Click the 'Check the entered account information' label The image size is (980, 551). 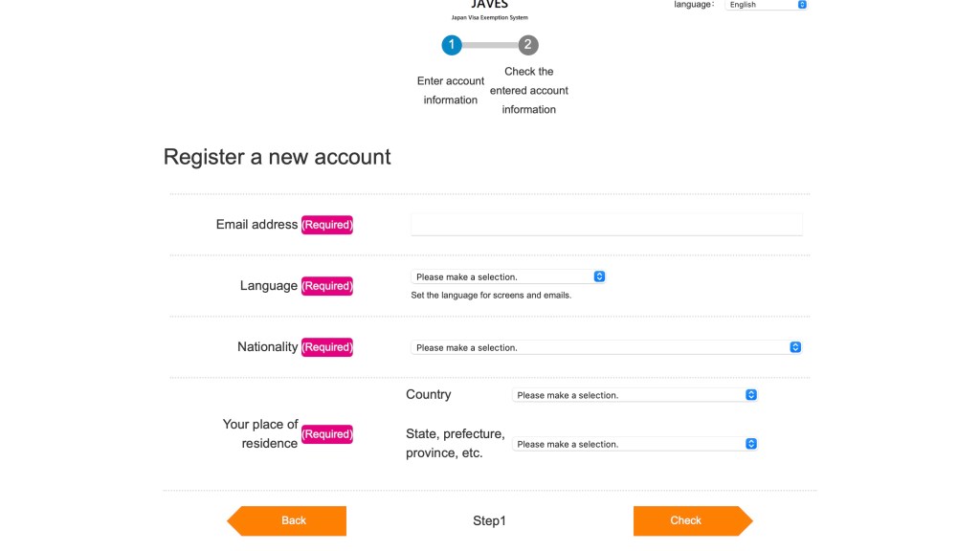click(x=529, y=91)
